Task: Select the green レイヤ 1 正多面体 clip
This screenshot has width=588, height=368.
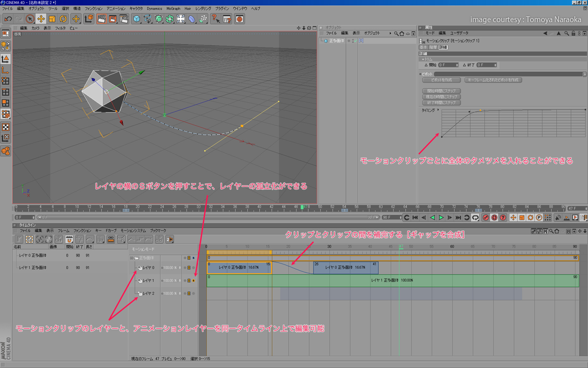Action: [392, 281]
